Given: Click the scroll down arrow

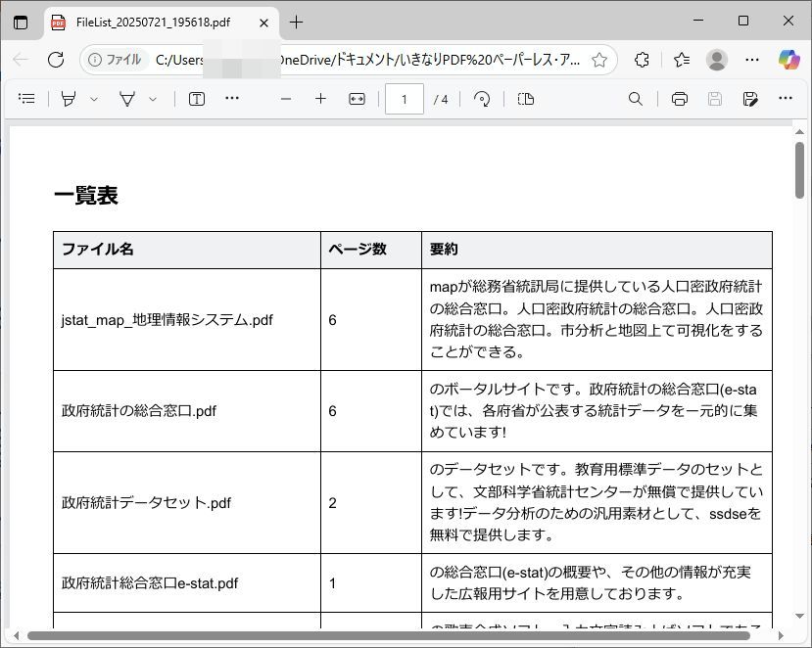Looking at the screenshot, I should coord(799,616).
